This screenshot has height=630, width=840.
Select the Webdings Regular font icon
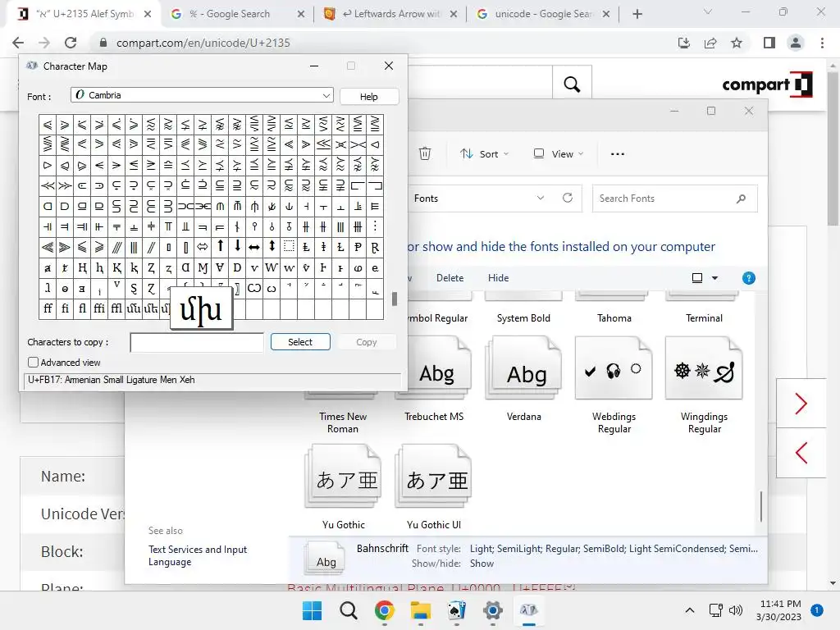[614, 368]
